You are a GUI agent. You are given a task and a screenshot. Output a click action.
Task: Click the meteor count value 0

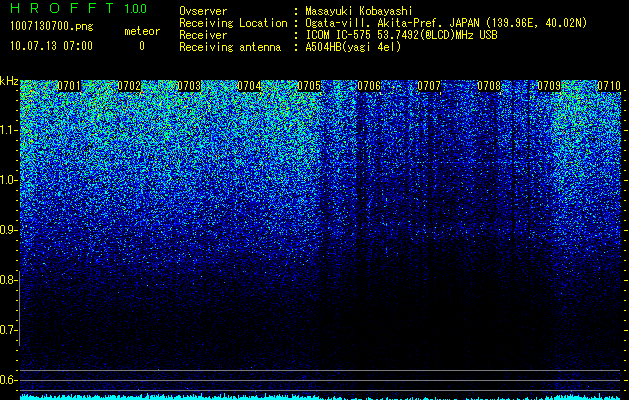tap(142, 46)
